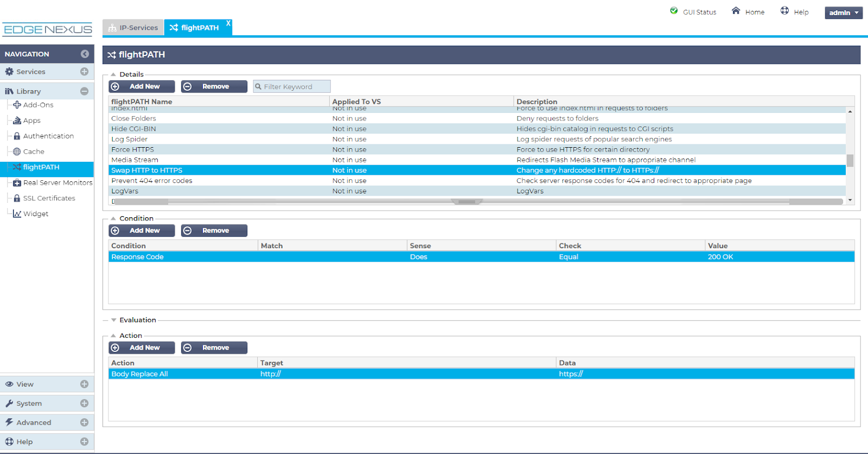The width and height of the screenshot is (868, 454).
Task: Click Add New in Action section
Action: tap(142, 348)
